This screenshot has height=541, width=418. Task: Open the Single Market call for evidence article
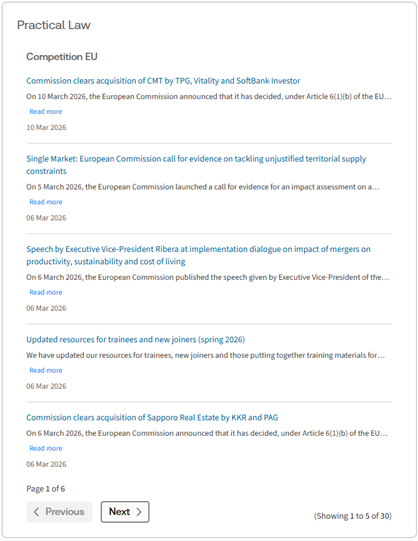196,165
